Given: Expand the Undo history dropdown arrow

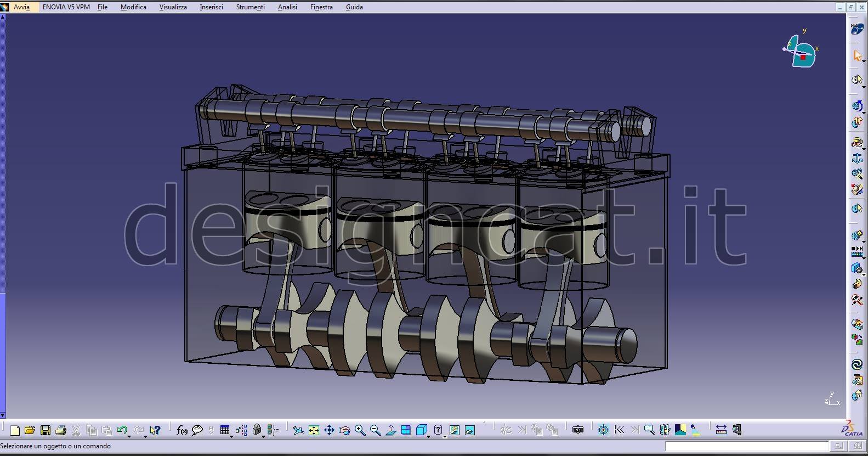Looking at the screenshot, I should 129,436.
